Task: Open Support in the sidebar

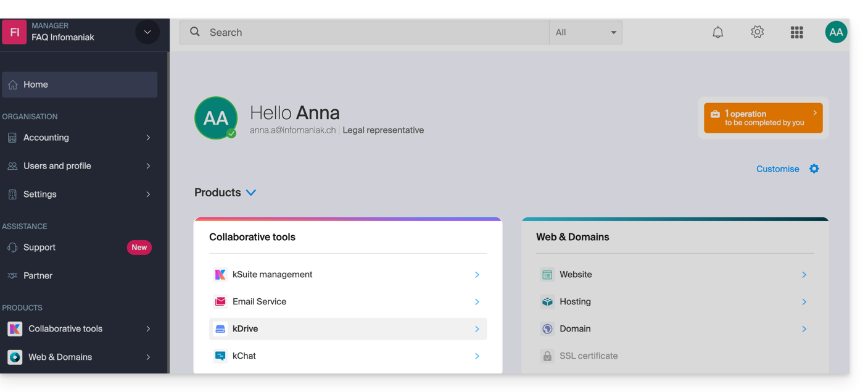Action: (39, 248)
